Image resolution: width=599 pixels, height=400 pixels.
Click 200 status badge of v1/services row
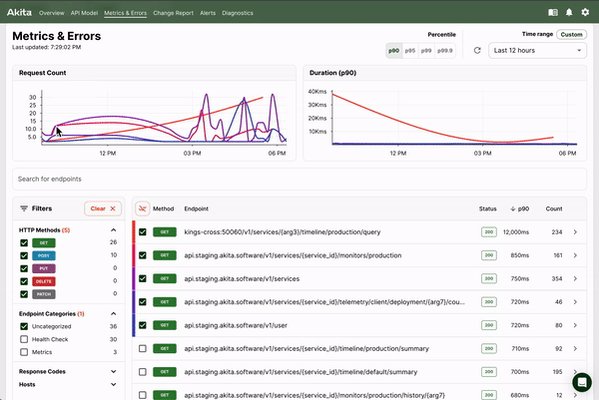coord(489,279)
